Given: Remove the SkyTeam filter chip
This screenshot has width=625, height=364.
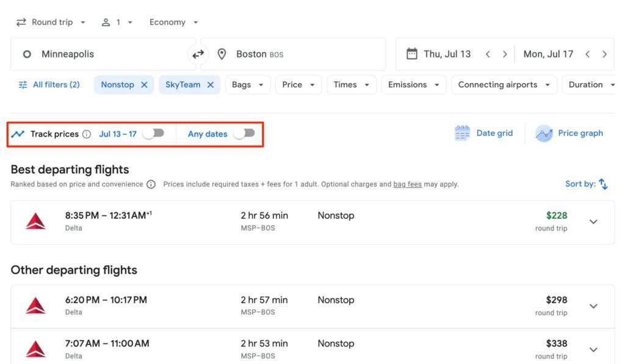Looking at the screenshot, I should [x=210, y=85].
